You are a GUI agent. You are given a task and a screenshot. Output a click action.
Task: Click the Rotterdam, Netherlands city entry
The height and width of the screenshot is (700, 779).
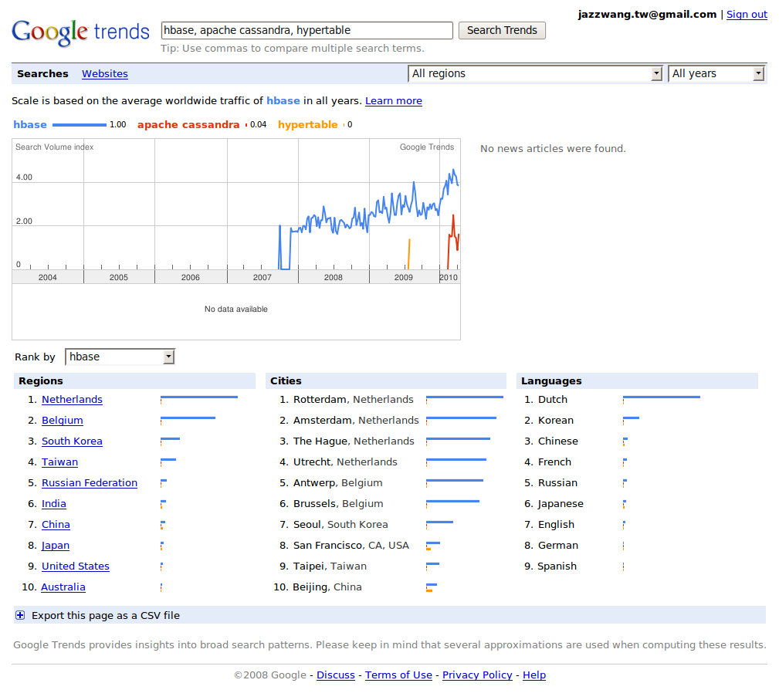coord(354,400)
